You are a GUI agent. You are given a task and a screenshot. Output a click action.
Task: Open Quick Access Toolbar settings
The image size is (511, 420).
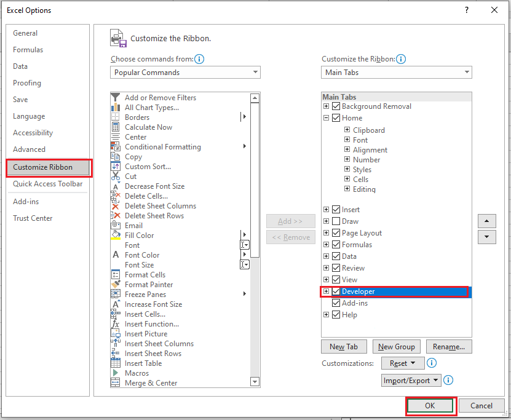coord(47,184)
